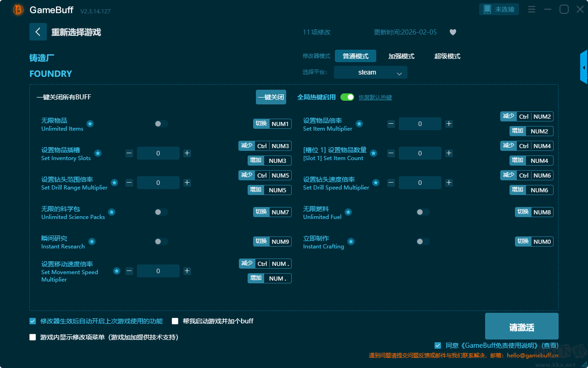Click the 请激活 activation button
The height and width of the screenshot is (368, 588).
click(x=522, y=326)
